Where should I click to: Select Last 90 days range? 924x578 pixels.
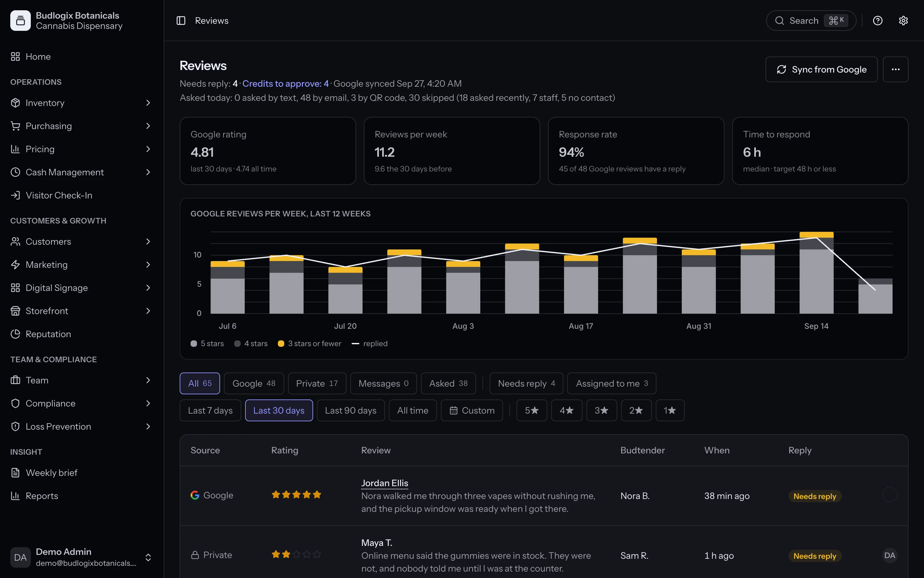click(x=350, y=410)
